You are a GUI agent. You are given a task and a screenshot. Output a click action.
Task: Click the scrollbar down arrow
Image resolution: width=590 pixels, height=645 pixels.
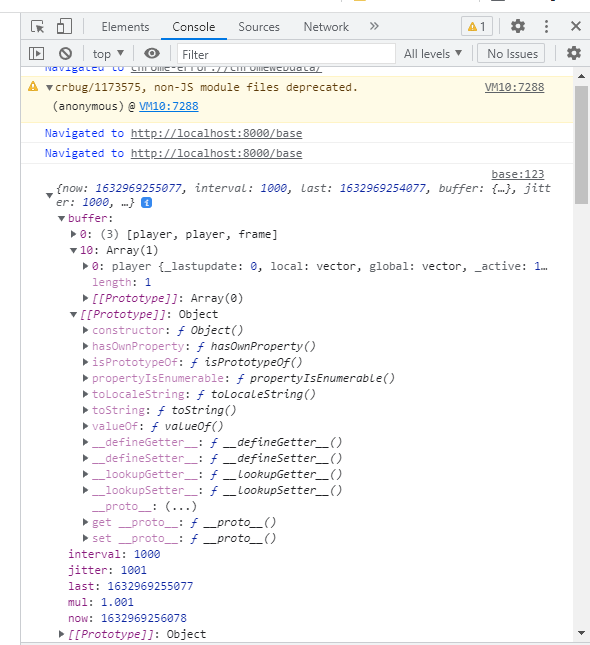pos(581,633)
